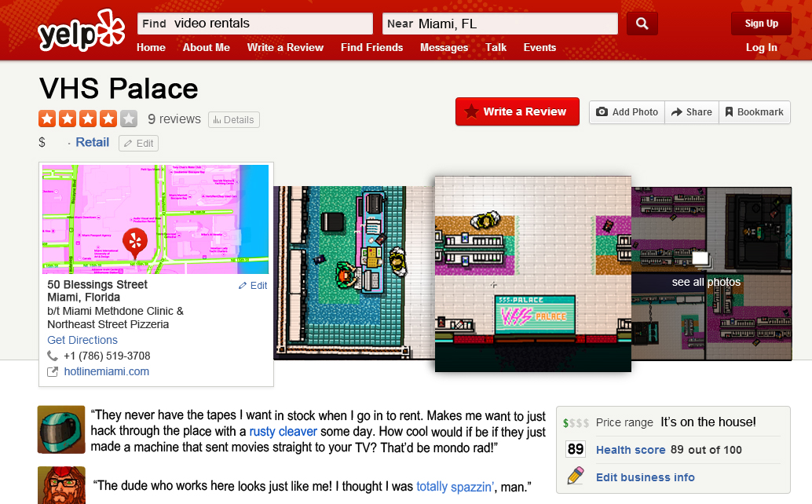This screenshot has height=504, width=812.
Task: Click the Bookmark button
Action: click(x=755, y=111)
